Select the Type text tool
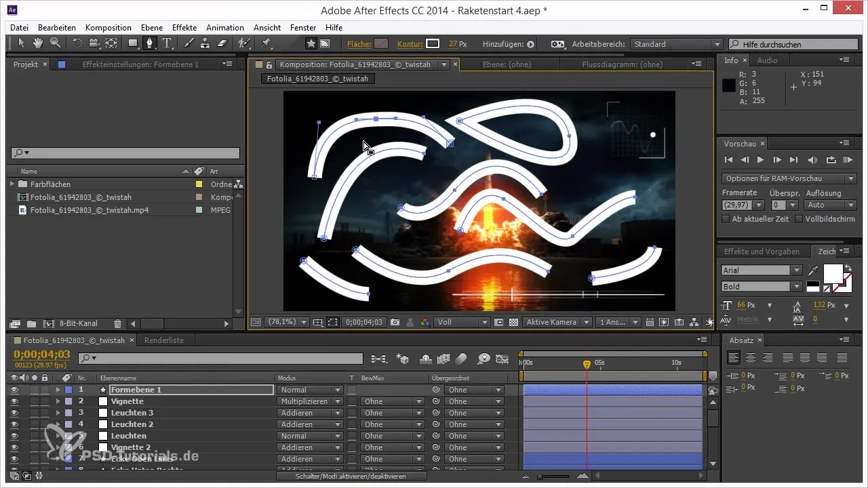868x488 pixels. point(166,43)
